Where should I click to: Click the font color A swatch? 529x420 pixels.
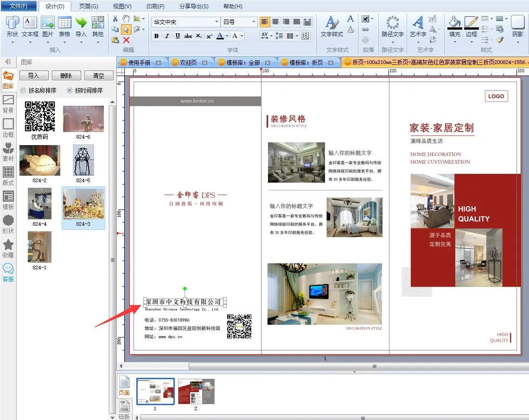pos(220,36)
